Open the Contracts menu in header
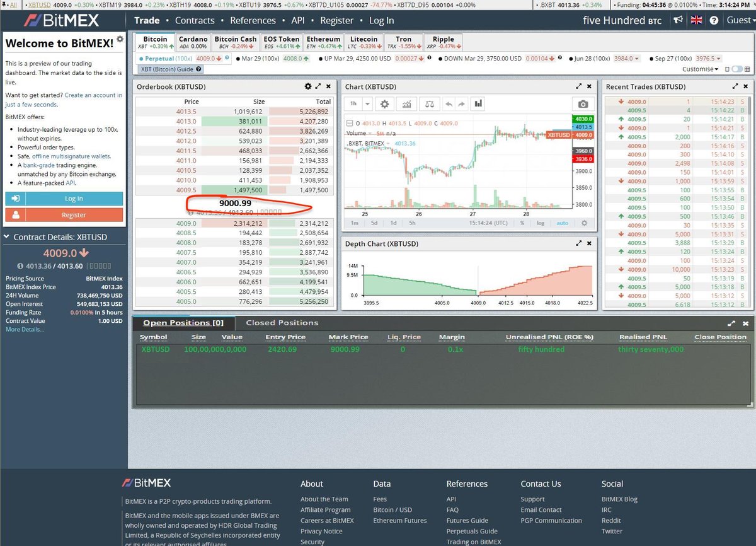 [x=195, y=20]
